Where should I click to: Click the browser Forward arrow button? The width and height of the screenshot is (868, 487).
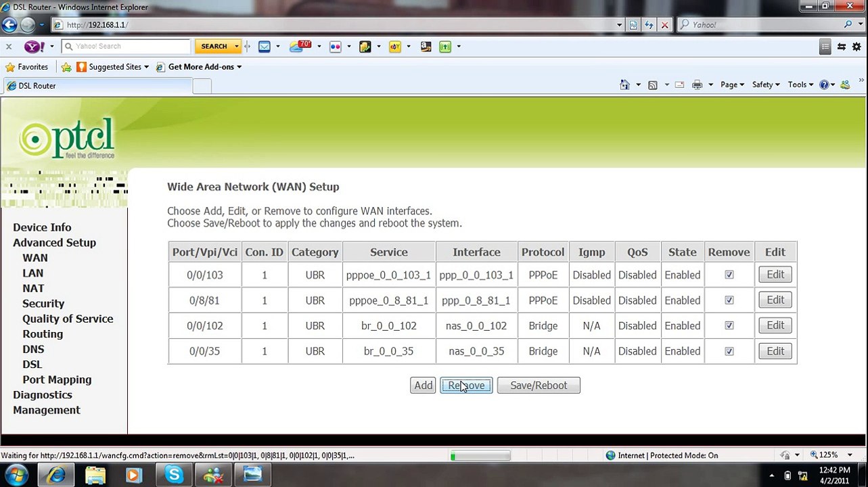coord(28,25)
